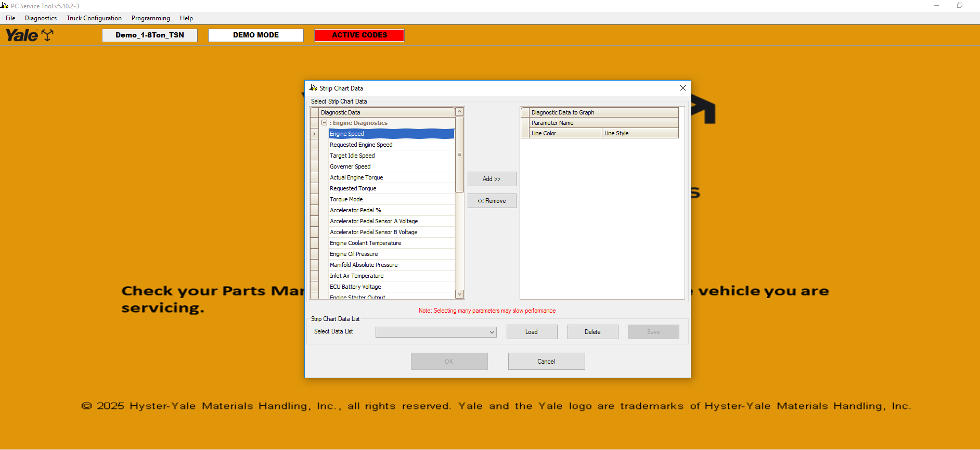
Task: Open the Programming menu
Action: pos(151,18)
